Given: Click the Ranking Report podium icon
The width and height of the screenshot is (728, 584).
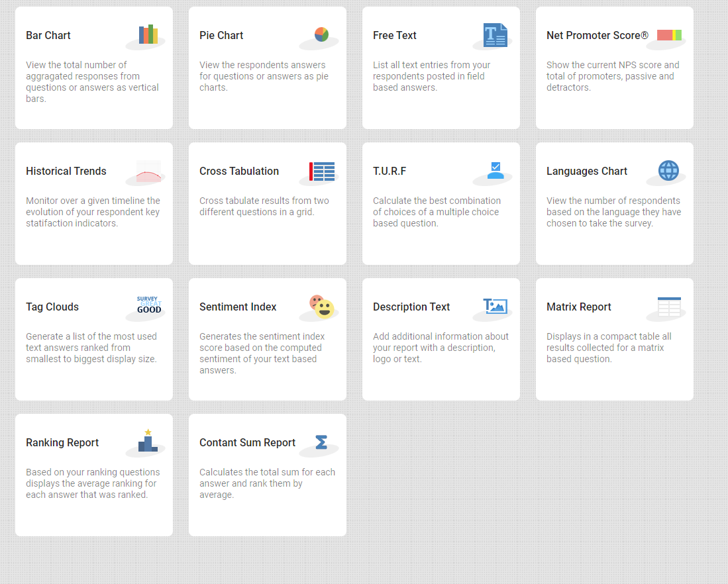Looking at the screenshot, I should tap(148, 442).
